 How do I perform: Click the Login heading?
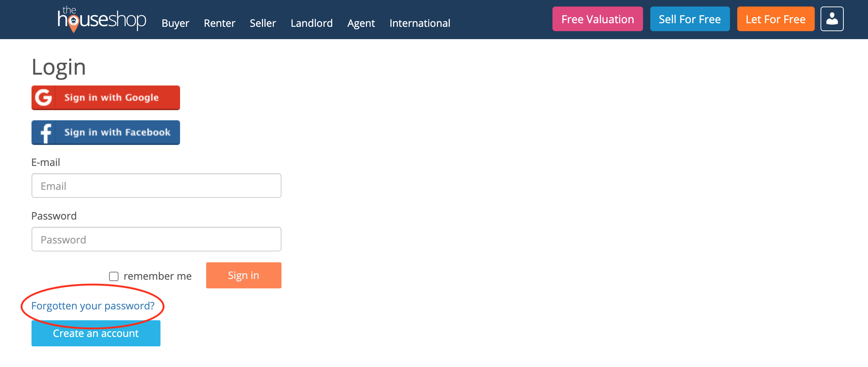(59, 67)
